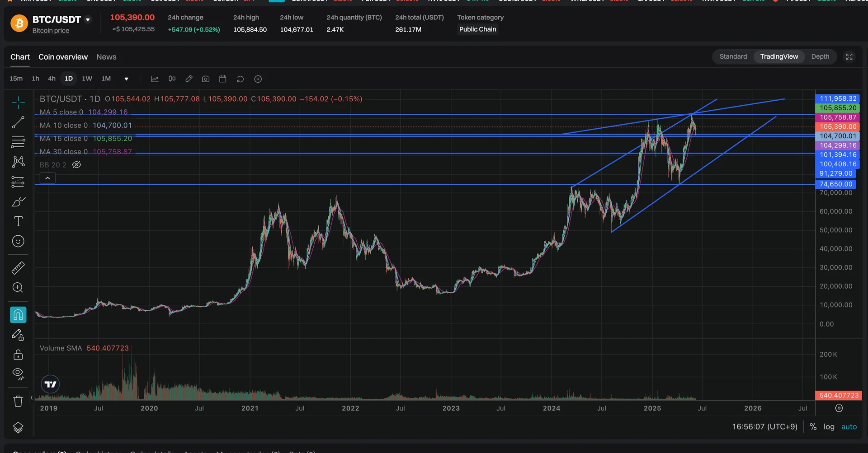Toggle lock all drawing tools
Image resolution: width=868 pixels, height=453 pixels.
coord(18,355)
